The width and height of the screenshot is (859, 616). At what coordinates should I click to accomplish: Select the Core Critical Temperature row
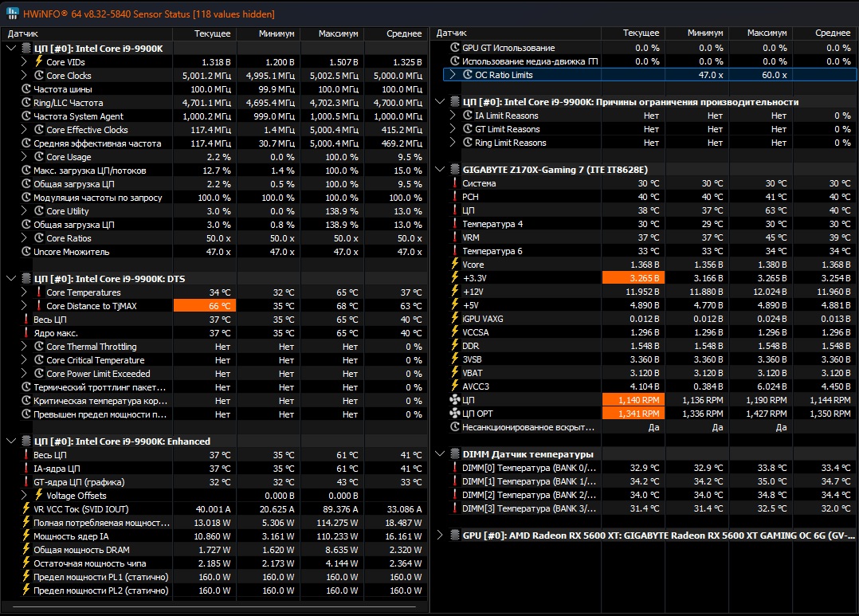click(215, 360)
